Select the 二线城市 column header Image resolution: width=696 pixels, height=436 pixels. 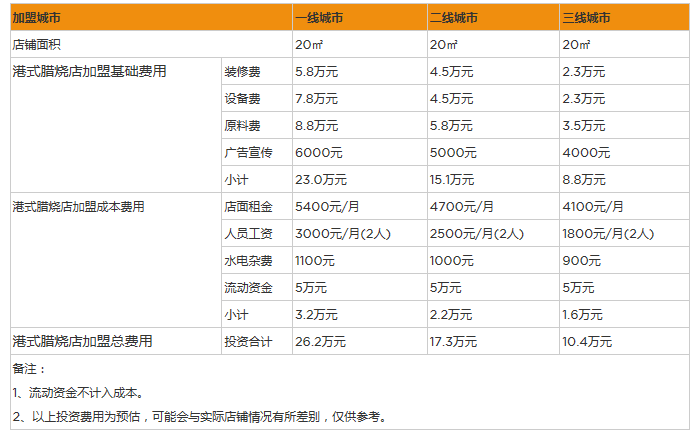(x=453, y=18)
